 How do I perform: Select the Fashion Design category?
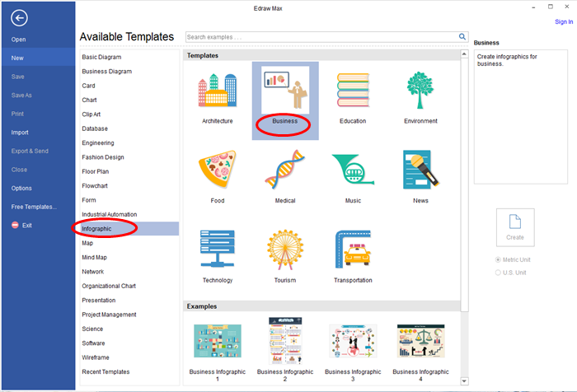click(x=103, y=157)
